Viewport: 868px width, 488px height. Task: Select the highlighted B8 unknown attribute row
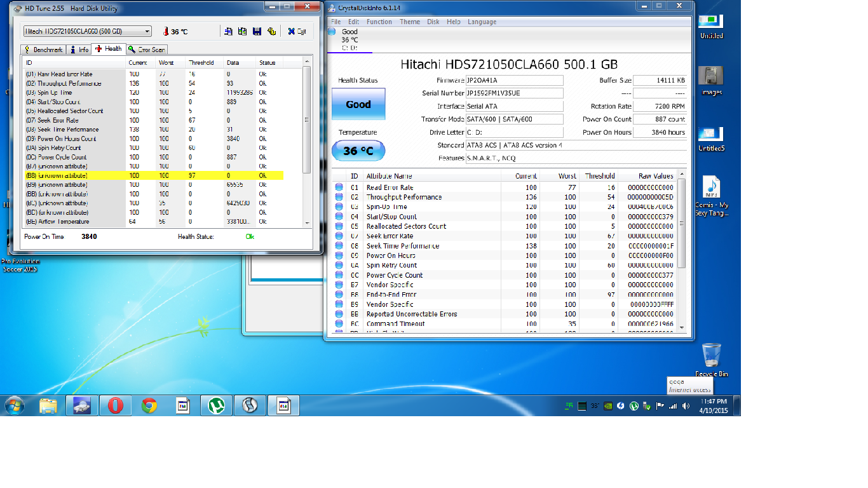click(153, 175)
